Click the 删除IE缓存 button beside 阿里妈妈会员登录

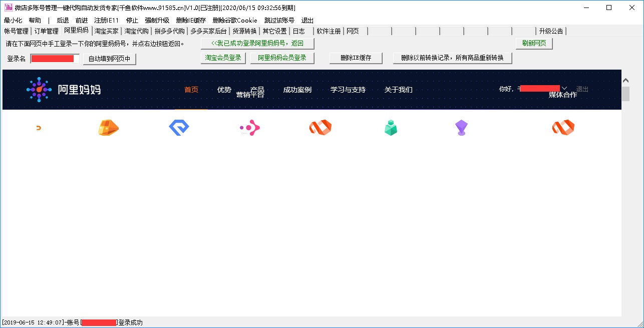click(x=356, y=58)
